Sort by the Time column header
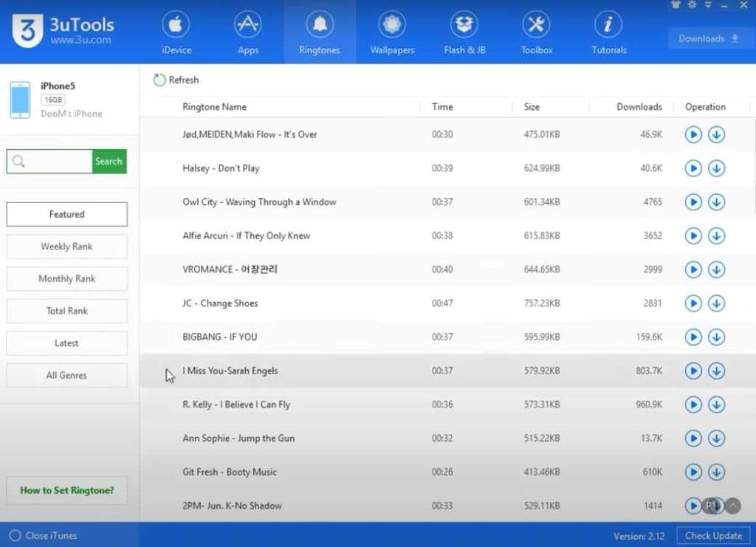Image resolution: width=756 pixels, height=547 pixels. tap(442, 107)
